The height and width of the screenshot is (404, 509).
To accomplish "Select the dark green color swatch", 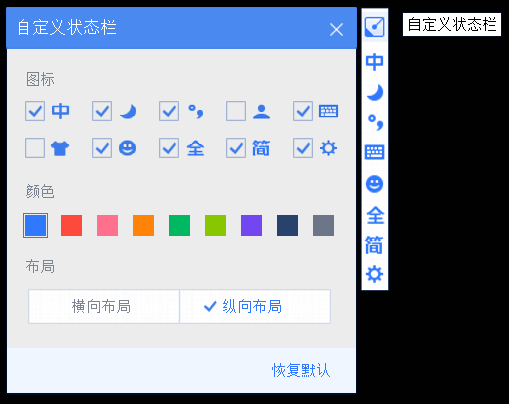I will tap(179, 226).
